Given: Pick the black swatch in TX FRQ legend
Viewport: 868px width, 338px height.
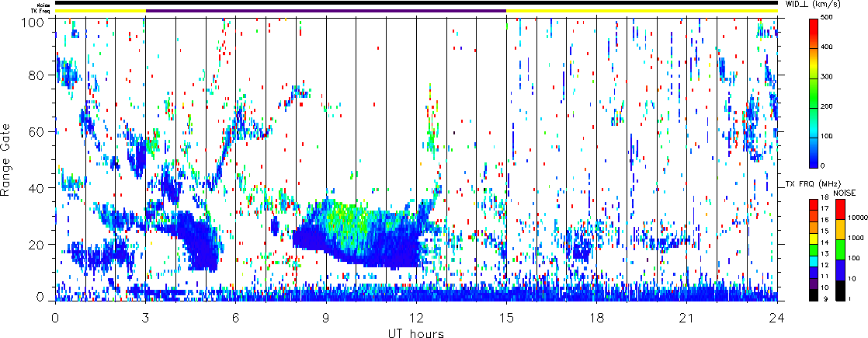Looking at the screenshot, I should pos(814,294).
